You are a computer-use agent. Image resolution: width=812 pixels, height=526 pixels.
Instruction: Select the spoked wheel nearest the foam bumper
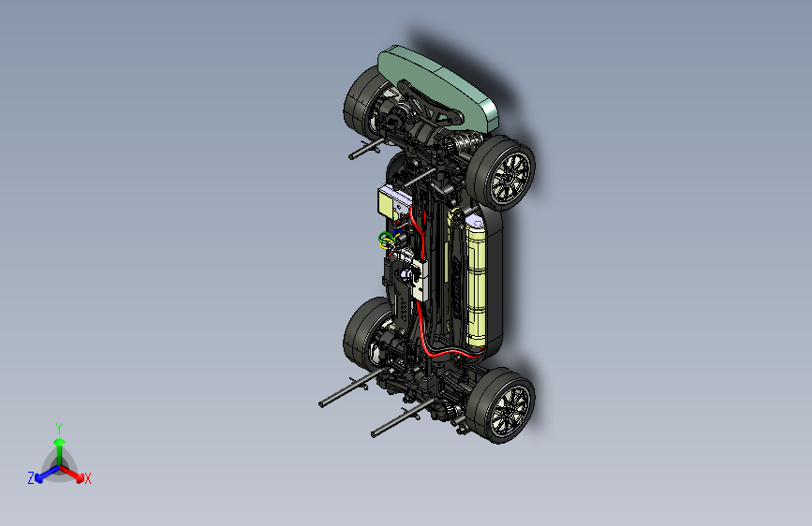[503, 173]
